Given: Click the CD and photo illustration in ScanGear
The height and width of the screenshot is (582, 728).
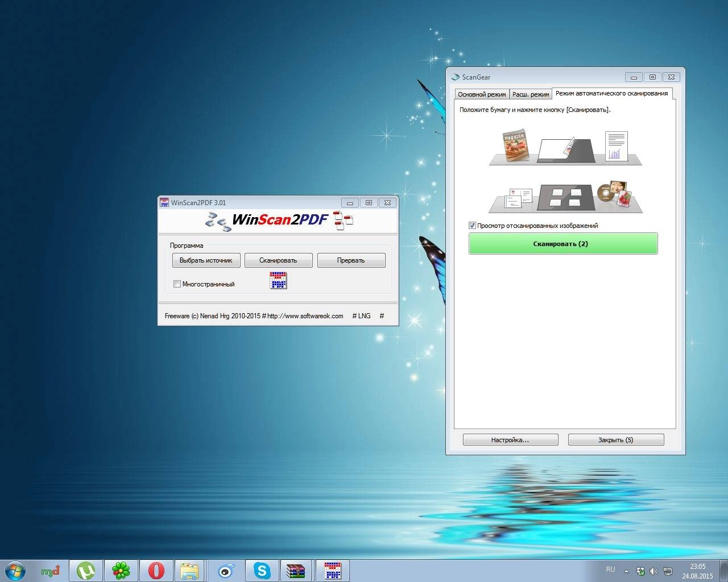Looking at the screenshot, I should [x=615, y=193].
